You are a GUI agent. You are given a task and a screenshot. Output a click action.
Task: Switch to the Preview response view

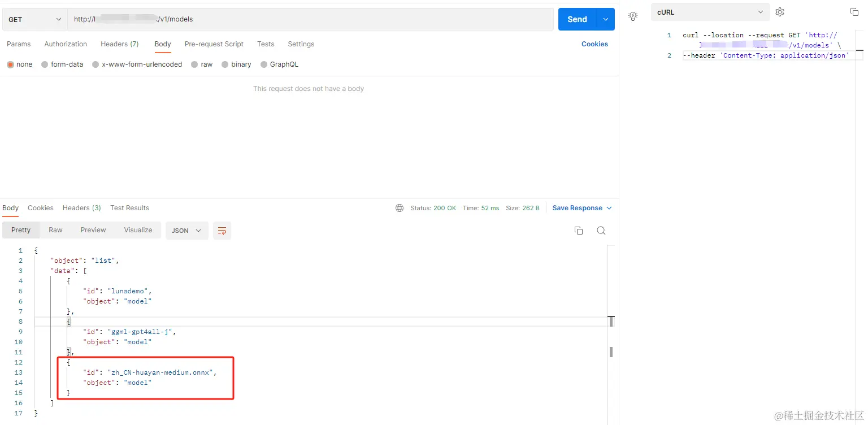click(x=93, y=230)
